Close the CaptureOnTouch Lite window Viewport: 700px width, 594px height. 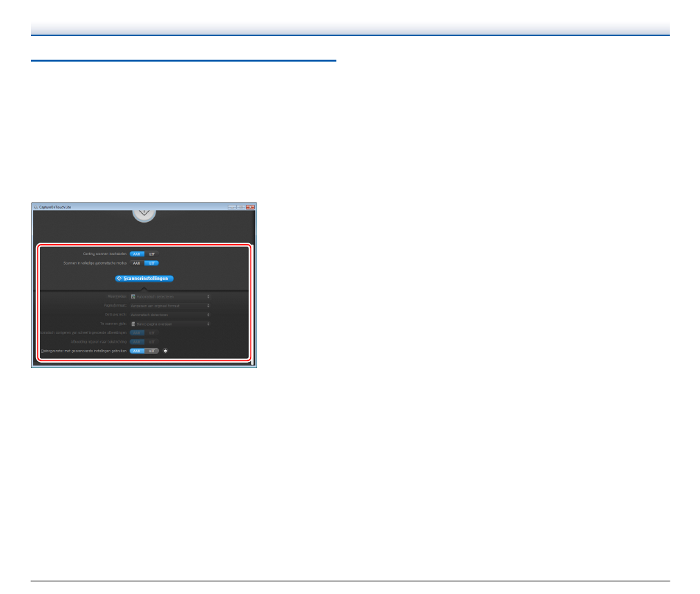click(251, 207)
